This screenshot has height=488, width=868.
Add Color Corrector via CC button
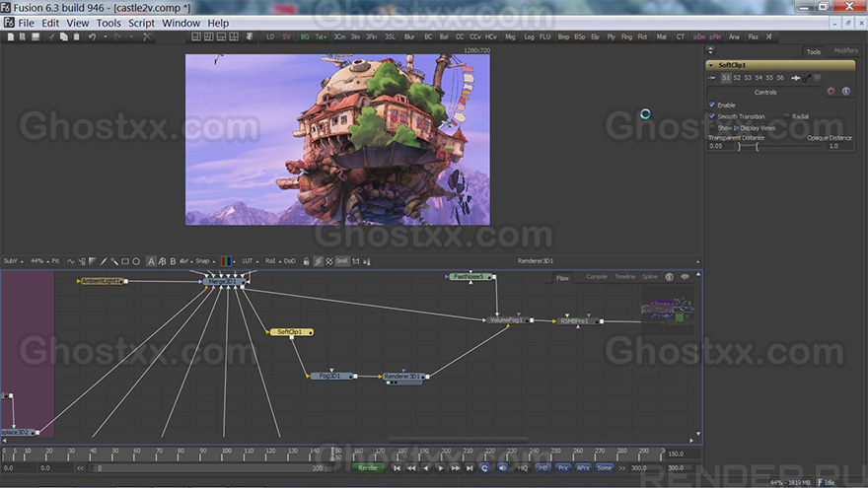click(460, 37)
